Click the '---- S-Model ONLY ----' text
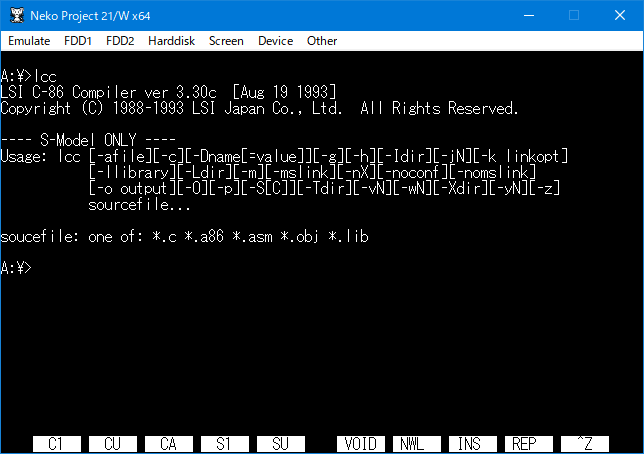This screenshot has width=644, height=454. [x=88, y=141]
